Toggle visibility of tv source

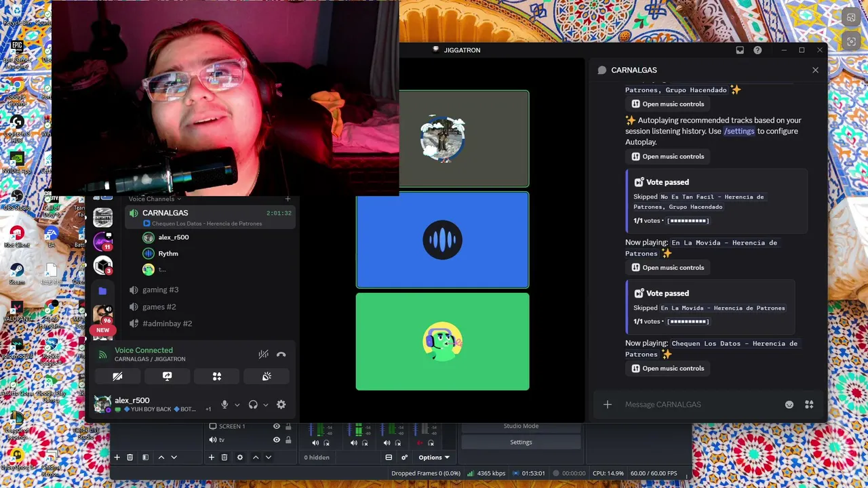[277, 440]
